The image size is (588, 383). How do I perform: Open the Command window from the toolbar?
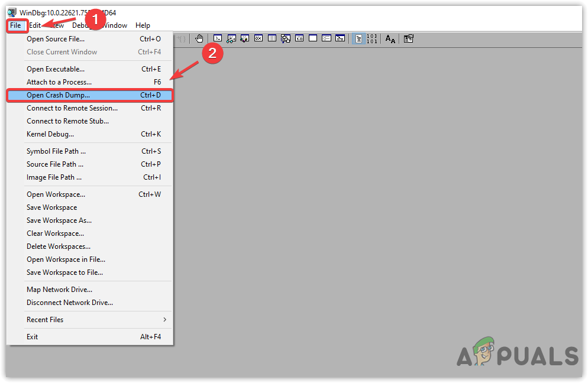tap(218, 38)
